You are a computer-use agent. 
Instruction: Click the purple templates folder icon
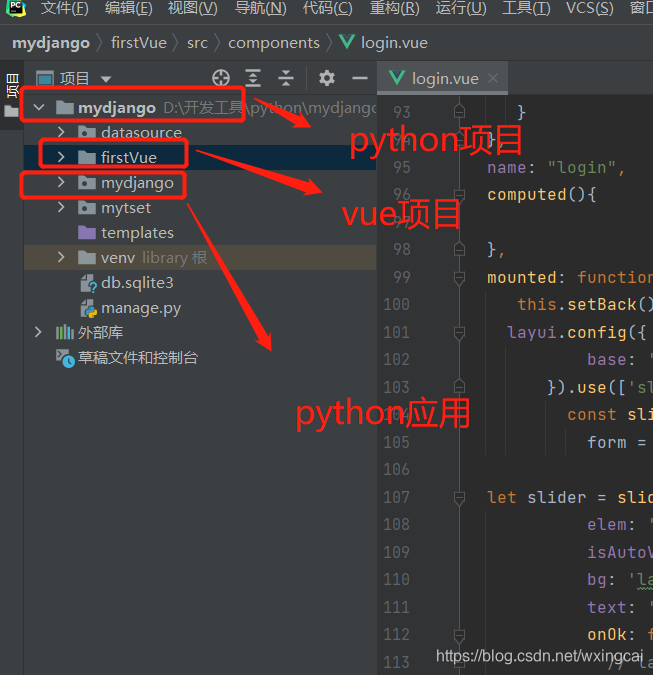(x=87, y=232)
